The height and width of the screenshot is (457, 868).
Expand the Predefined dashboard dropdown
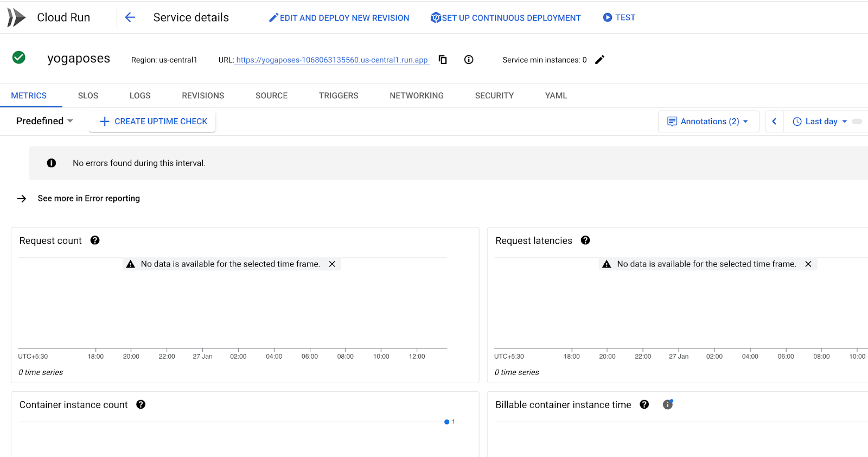point(44,121)
